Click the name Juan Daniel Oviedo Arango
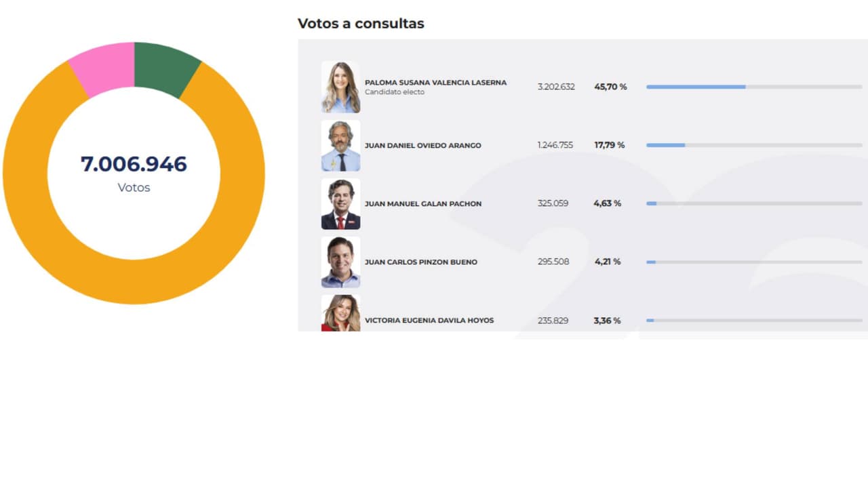 422,146
